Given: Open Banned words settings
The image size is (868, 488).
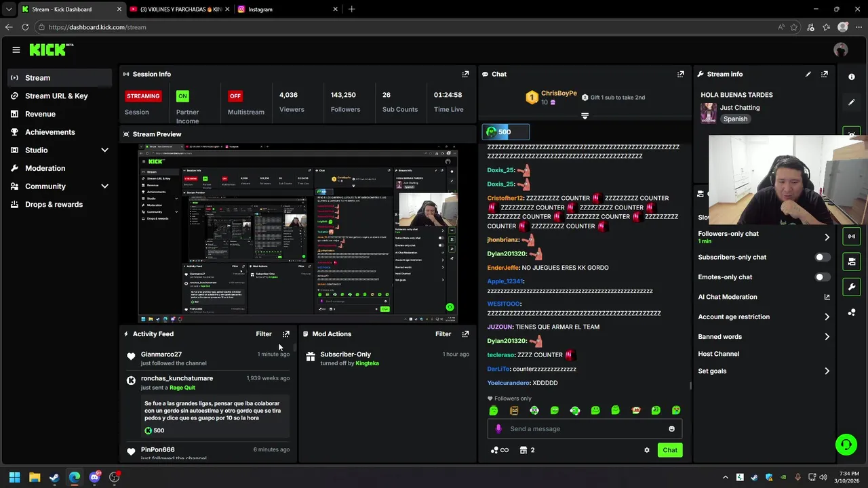Looking at the screenshot, I should [x=764, y=336].
